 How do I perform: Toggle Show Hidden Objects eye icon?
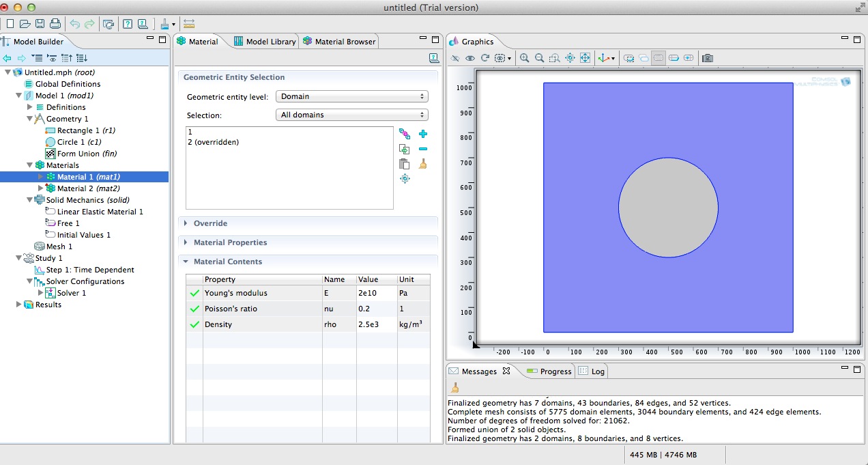(x=470, y=59)
